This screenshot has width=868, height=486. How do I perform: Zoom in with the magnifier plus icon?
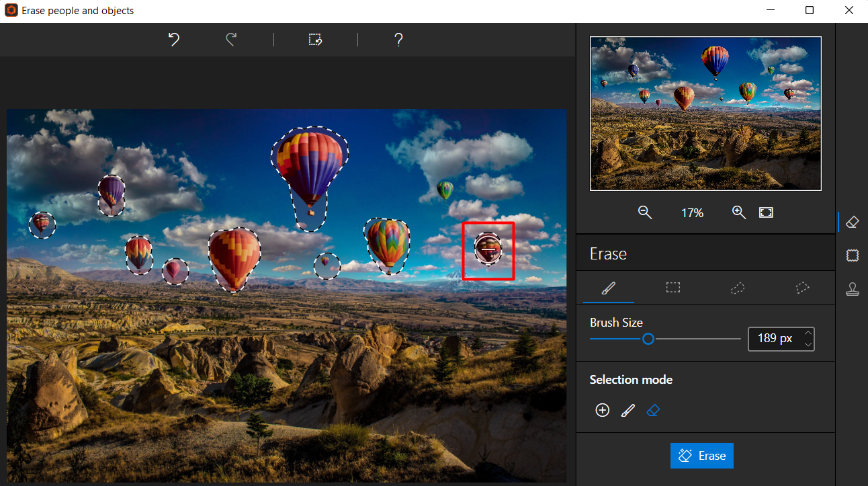(x=739, y=212)
